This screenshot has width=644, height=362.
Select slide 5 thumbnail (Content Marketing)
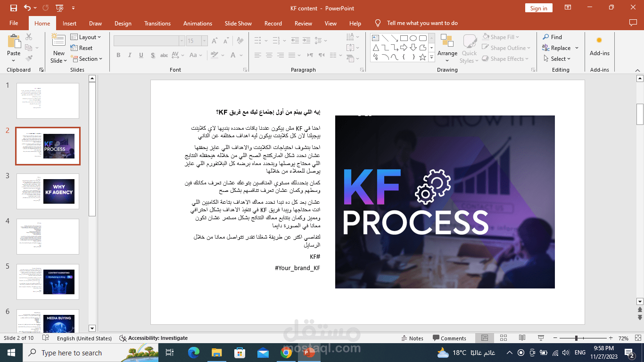tap(48, 281)
